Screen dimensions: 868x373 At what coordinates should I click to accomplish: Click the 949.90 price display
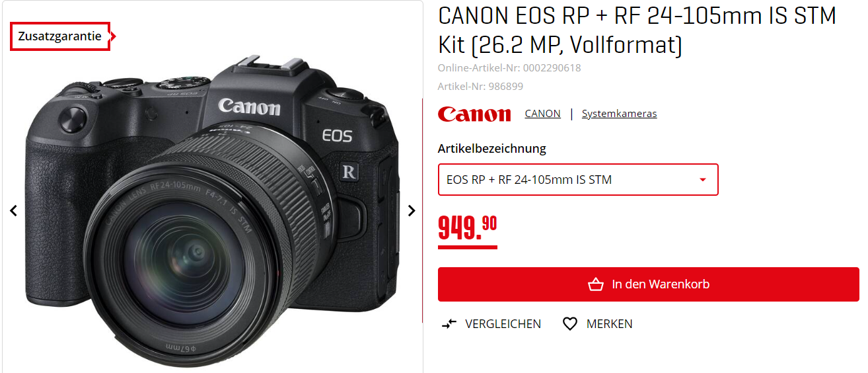[x=468, y=229]
